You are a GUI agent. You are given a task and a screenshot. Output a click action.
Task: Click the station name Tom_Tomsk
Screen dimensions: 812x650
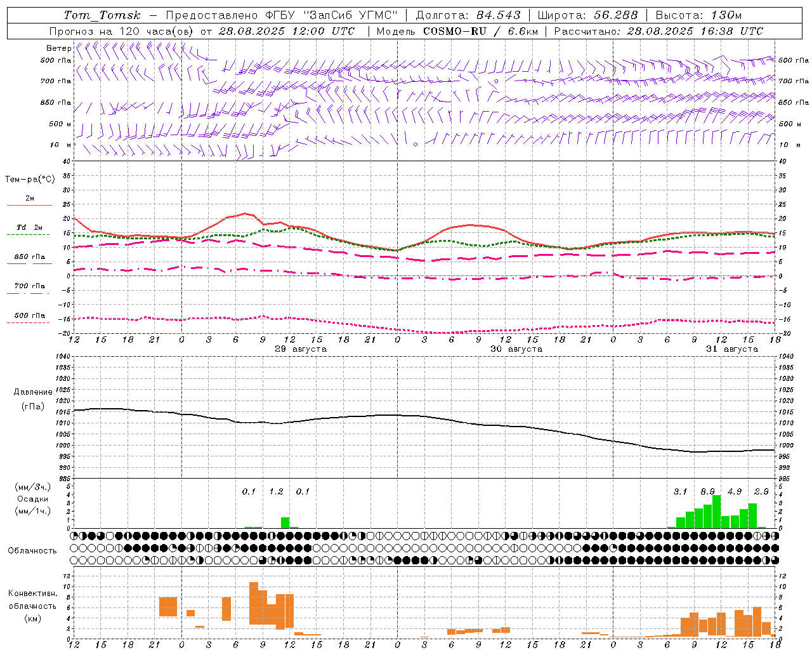[103, 15]
